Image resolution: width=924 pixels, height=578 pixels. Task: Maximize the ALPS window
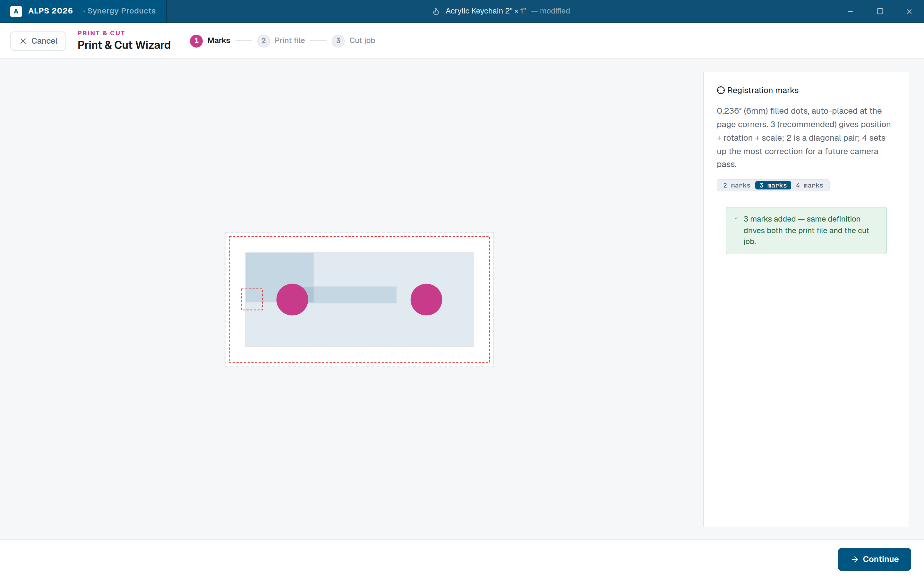[880, 12]
